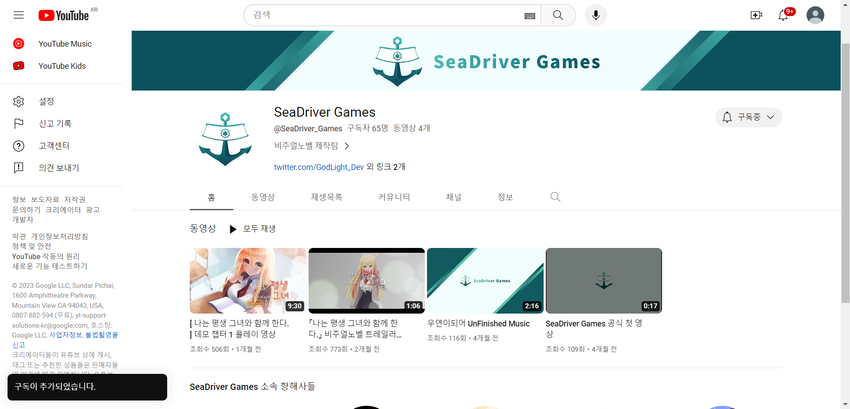The image size is (850, 409).
Task: Switch to the 재생목록 tab
Action: click(326, 197)
